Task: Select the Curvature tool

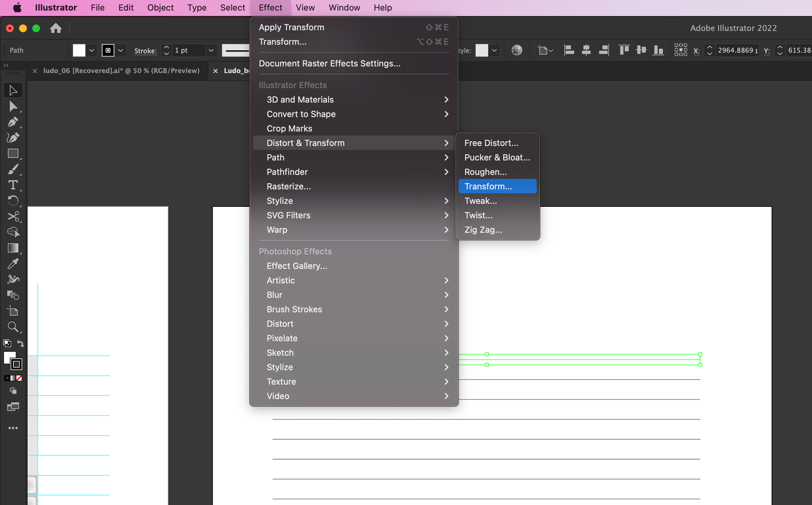Action: pos(13,138)
